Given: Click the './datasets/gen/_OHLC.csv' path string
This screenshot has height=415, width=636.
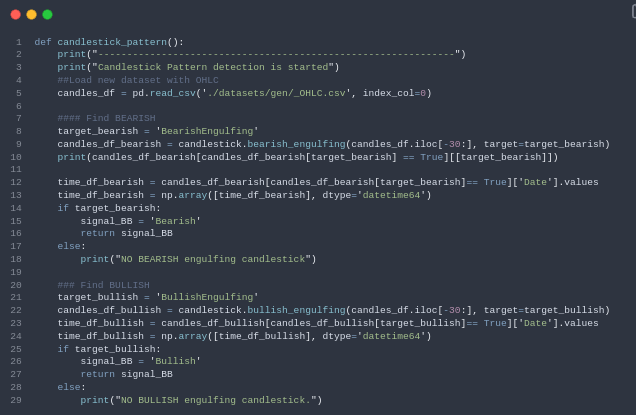Looking at the screenshot, I should point(275,93).
